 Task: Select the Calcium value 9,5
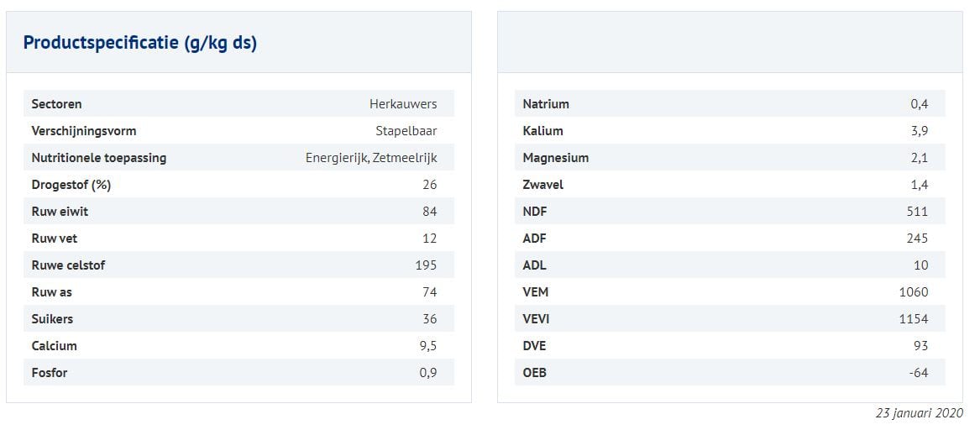click(x=428, y=346)
